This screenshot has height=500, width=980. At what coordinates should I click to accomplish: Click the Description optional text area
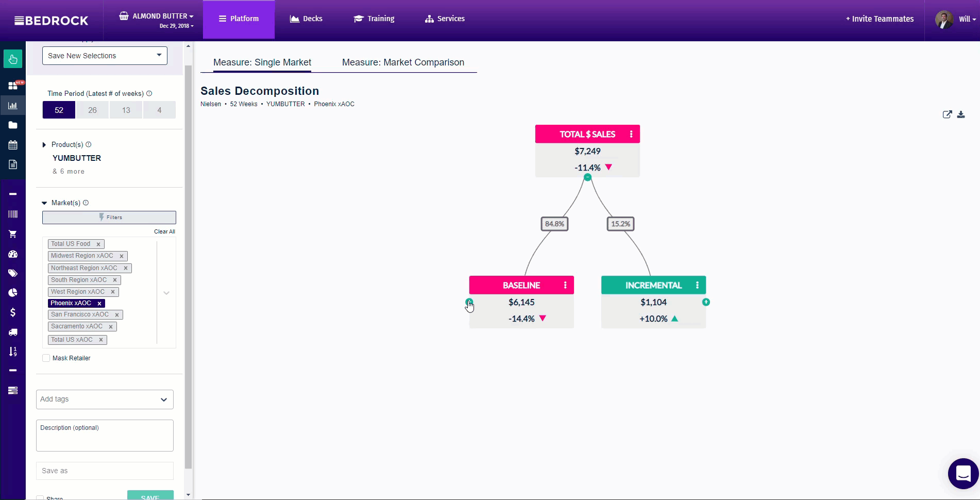pyautogui.click(x=105, y=436)
